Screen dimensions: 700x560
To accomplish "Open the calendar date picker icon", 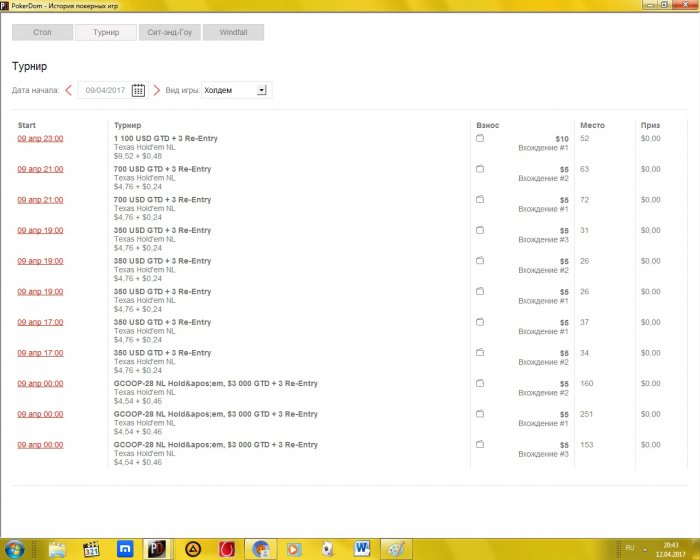I will click(x=138, y=90).
